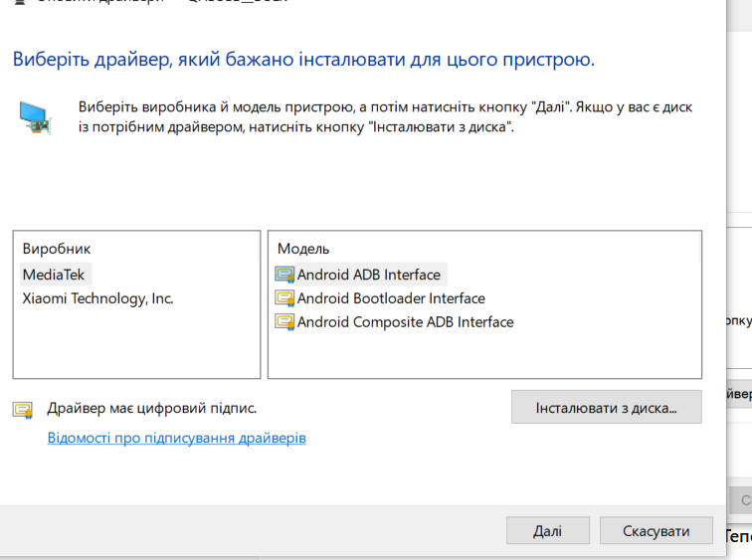Select Xiaomi Technology, Inc. manufacturer
This screenshot has width=752, height=560.
click(97, 298)
